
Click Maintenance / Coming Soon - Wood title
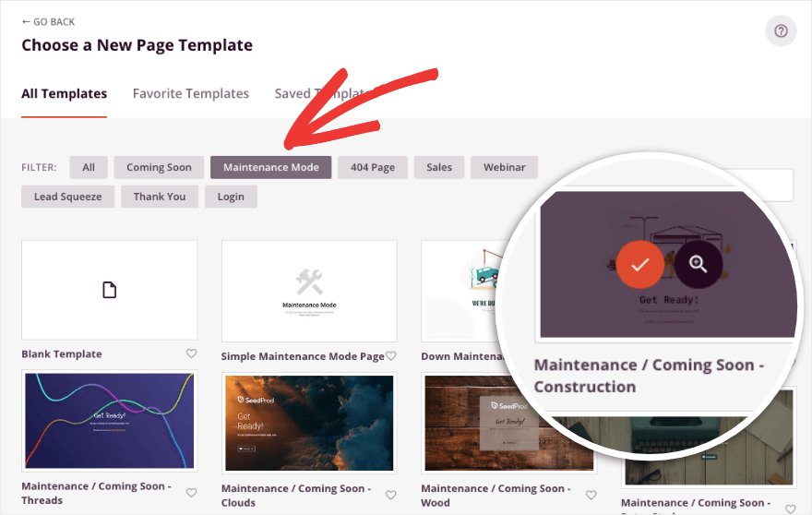click(x=496, y=496)
